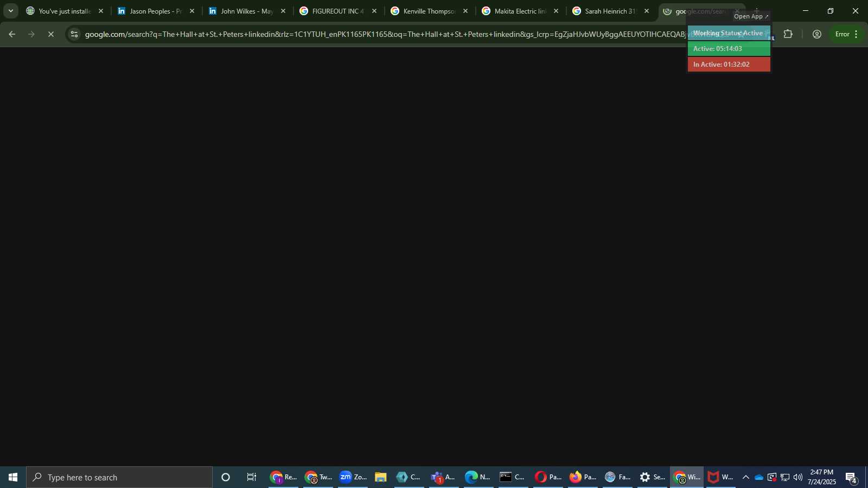Open the clock showing 2:47 PM
868x488 pixels.
click(821, 477)
